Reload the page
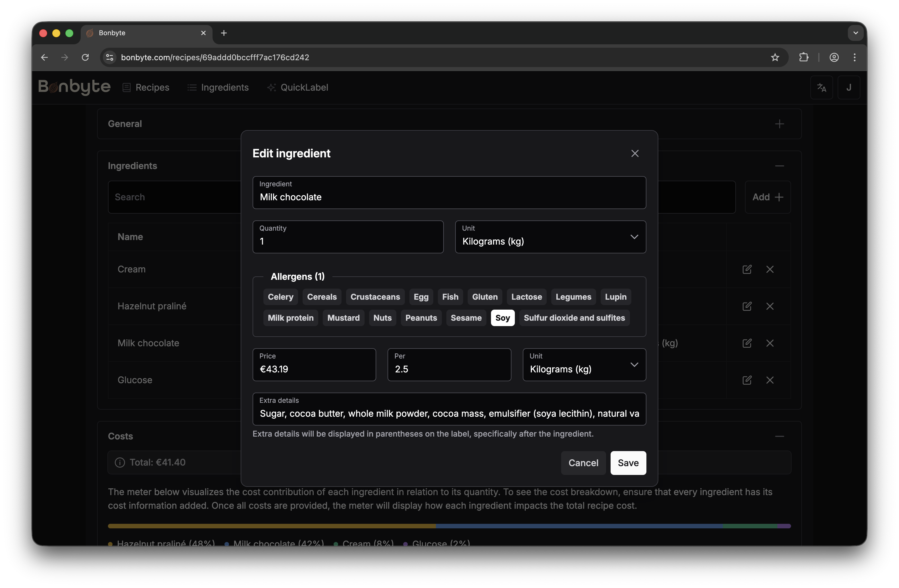This screenshot has width=899, height=588. click(85, 57)
